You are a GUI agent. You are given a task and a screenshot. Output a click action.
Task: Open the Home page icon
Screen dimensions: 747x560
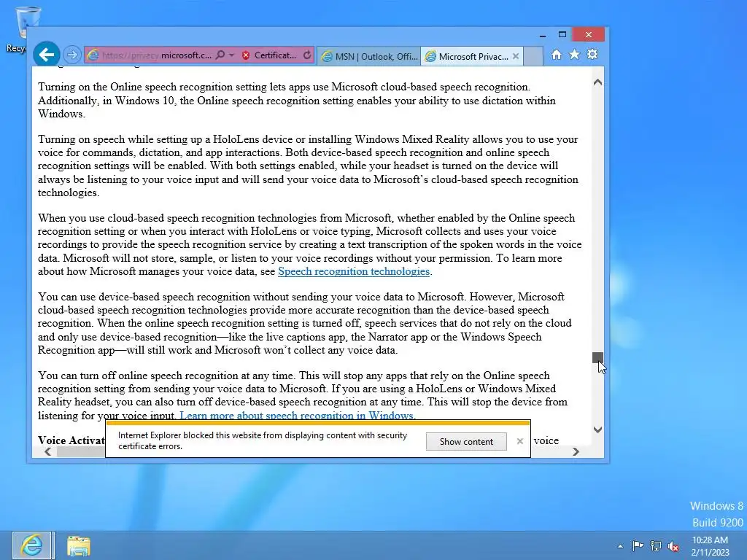coord(557,55)
